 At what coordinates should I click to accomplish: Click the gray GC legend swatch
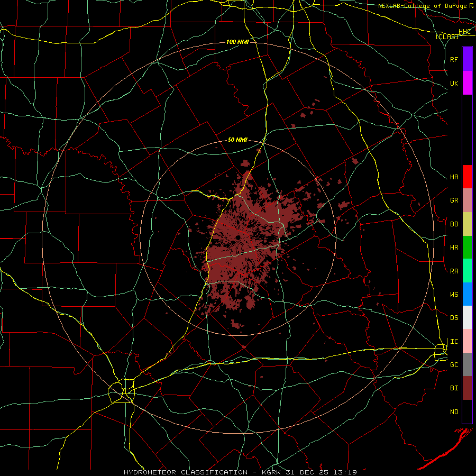(x=467, y=364)
